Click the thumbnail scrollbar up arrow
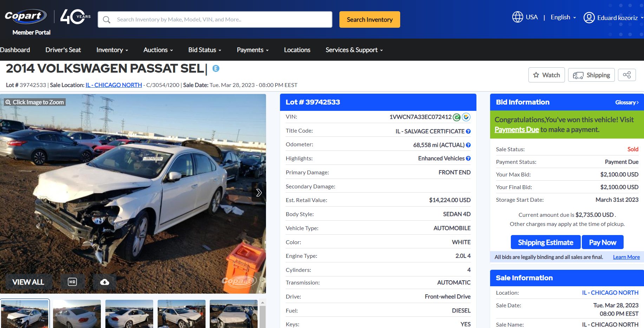644x328 pixels. (262, 302)
